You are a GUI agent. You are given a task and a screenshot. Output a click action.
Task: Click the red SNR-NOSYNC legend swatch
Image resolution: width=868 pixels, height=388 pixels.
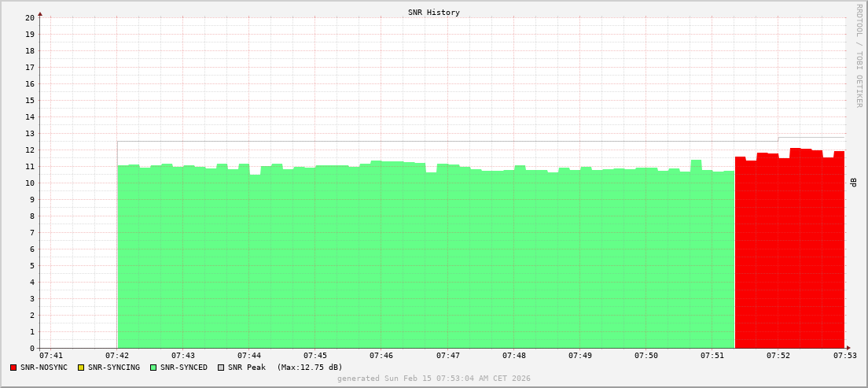(13, 368)
